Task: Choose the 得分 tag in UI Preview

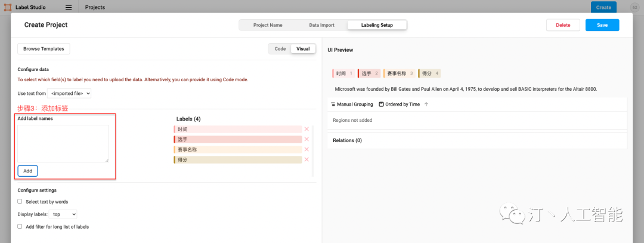Action: click(429, 73)
